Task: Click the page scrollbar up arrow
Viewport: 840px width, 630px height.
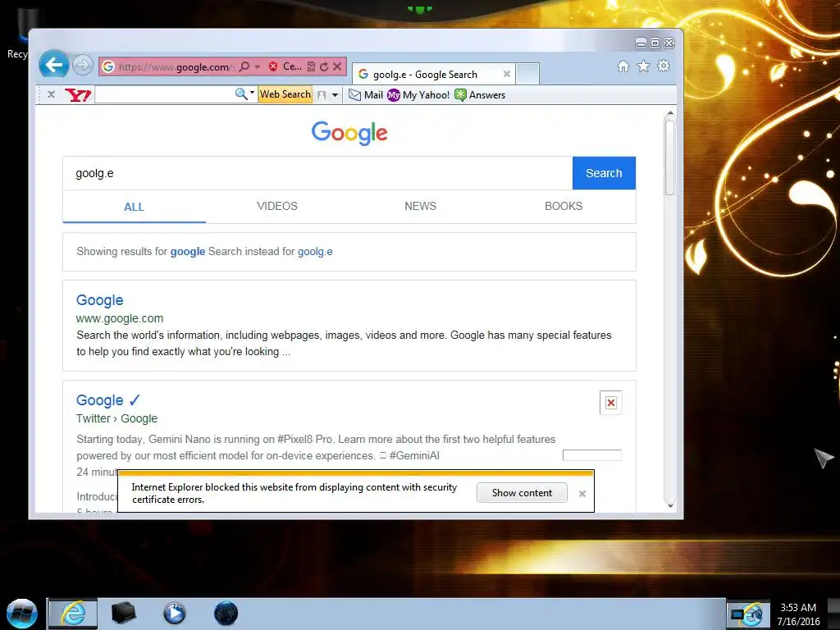Action: 669,113
